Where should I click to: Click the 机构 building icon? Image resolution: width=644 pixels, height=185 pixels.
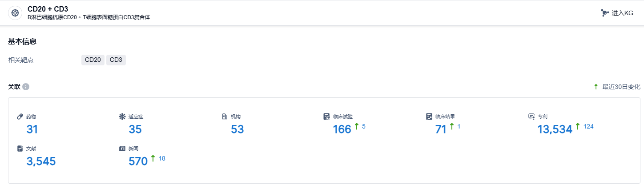point(225,117)
